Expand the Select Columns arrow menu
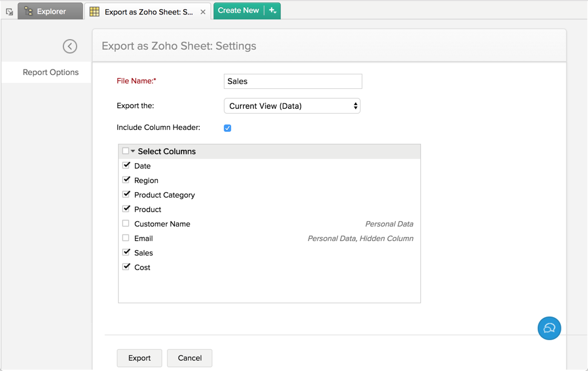Viewport: 588px width, 371px height. (x=133, y=151)
